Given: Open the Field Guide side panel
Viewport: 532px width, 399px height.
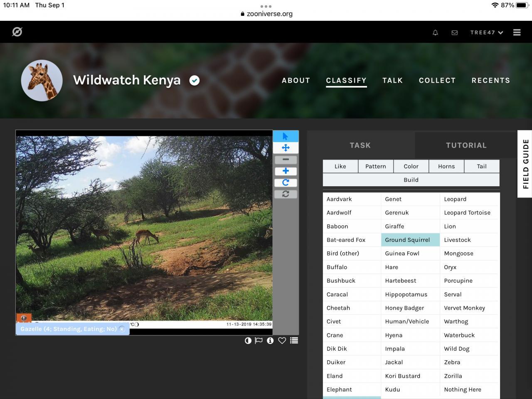Looking at the screenshot, I should coord(525,164).
